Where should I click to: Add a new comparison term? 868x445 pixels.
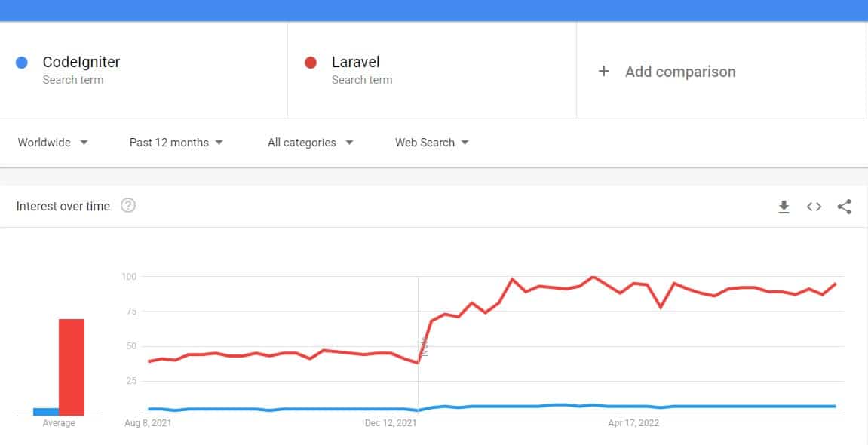coord(679,71)
